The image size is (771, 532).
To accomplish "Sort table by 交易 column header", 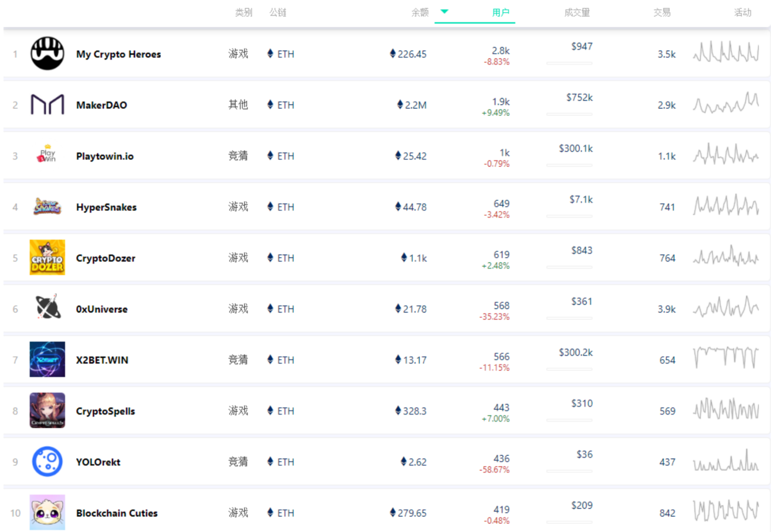I will (662, 12).
